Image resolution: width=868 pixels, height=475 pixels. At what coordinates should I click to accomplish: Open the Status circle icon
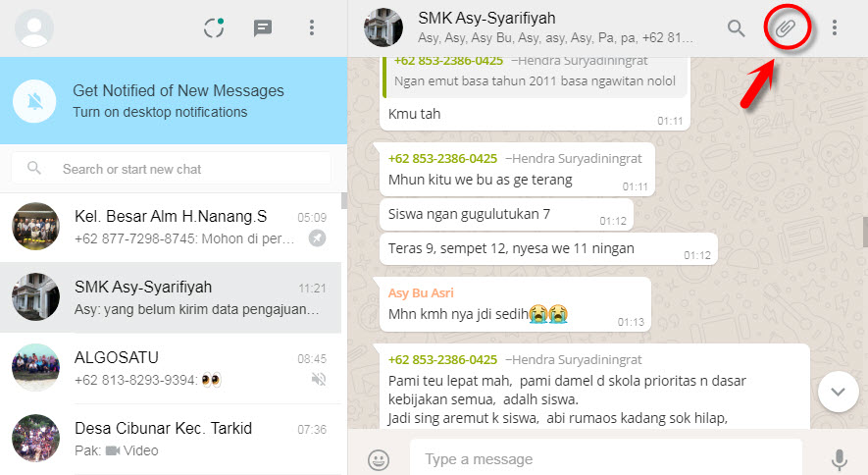tap(214, 27)
